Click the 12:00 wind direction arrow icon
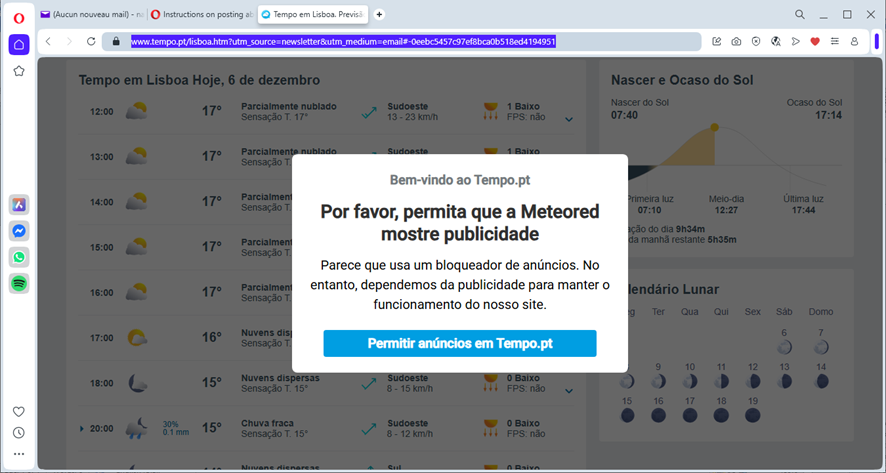The height and width of the screenshot is (473, 886). pyautogui.click(x=369, y=112)
